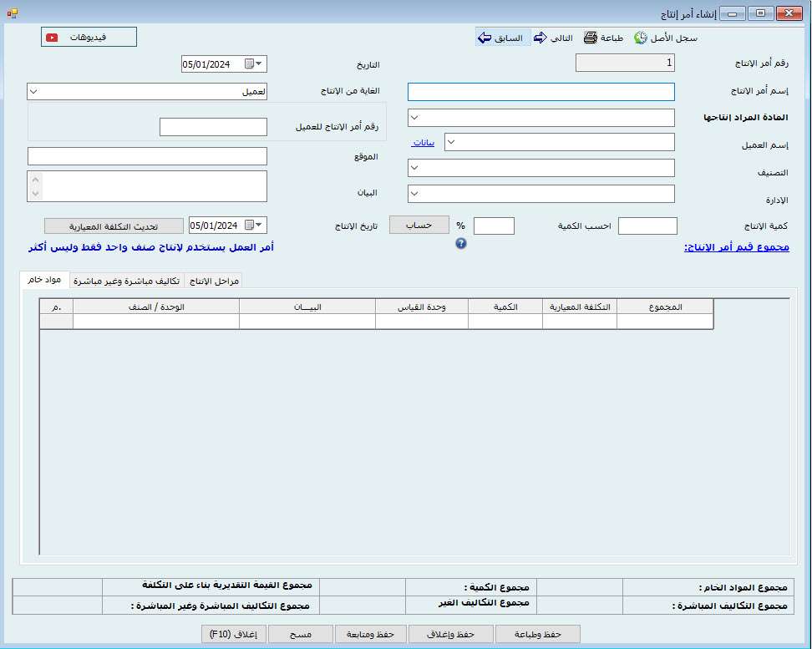
Task: Click first row cell under الوحدة / الصنف
Action: tap(156, 321)
